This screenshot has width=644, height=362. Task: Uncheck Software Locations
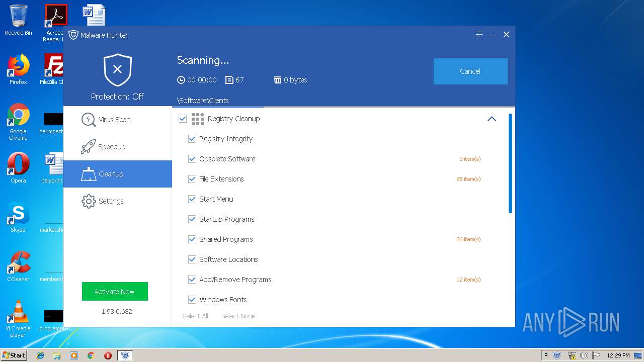pos(192,259)
